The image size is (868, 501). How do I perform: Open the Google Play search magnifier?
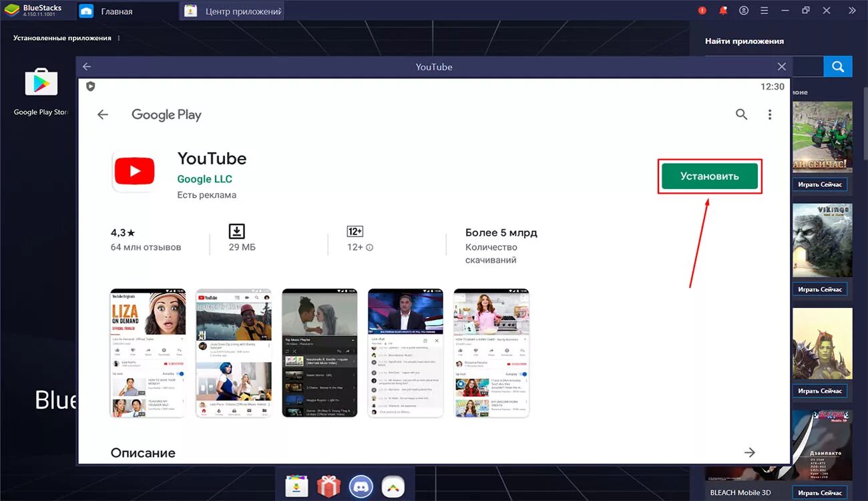[741, 114]
